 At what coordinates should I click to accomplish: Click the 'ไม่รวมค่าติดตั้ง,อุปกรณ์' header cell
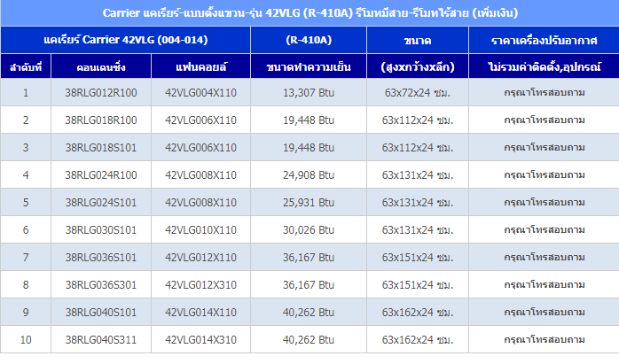click(544, 67)
